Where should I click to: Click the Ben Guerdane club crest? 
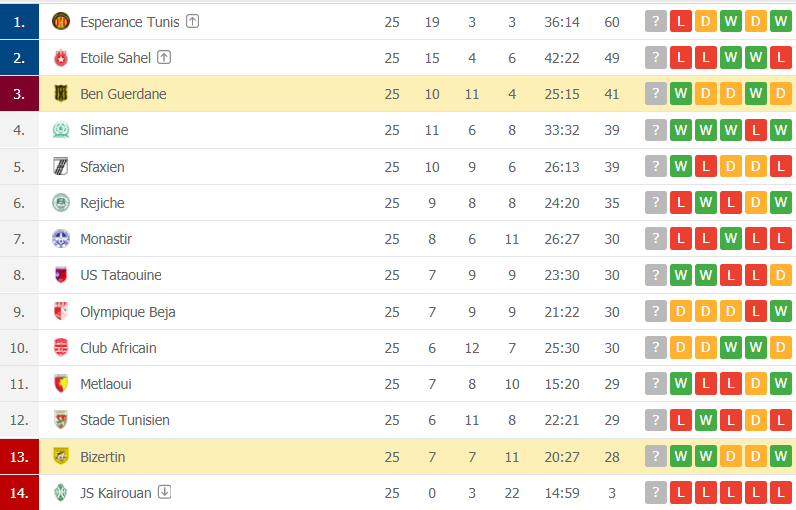click(x=61, y=94)
